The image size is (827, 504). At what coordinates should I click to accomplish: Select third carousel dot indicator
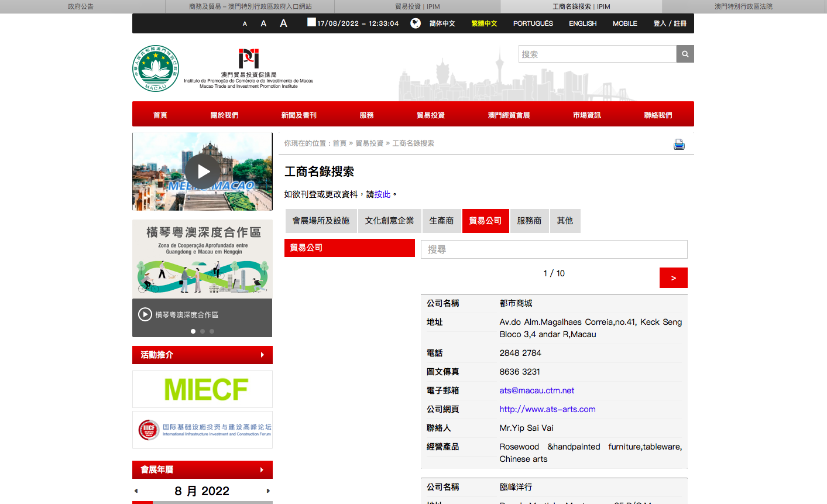tap(212, 331)
